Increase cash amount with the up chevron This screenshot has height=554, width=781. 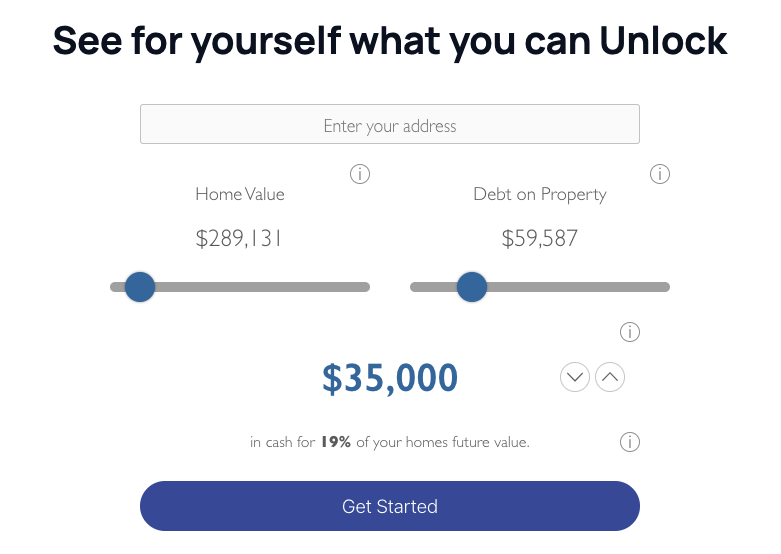click(x=610, y=377)
